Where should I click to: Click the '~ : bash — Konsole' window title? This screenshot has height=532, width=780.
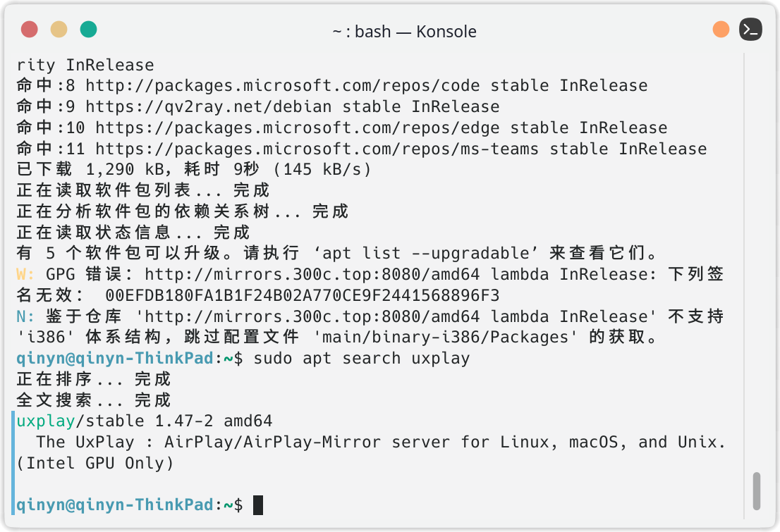tap(404, 32)
